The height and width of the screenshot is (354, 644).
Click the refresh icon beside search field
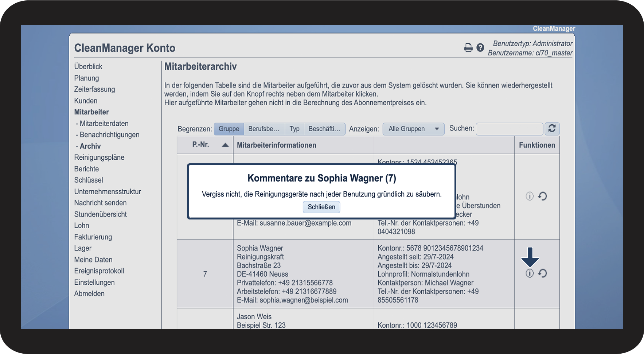(x=552, y=129)
